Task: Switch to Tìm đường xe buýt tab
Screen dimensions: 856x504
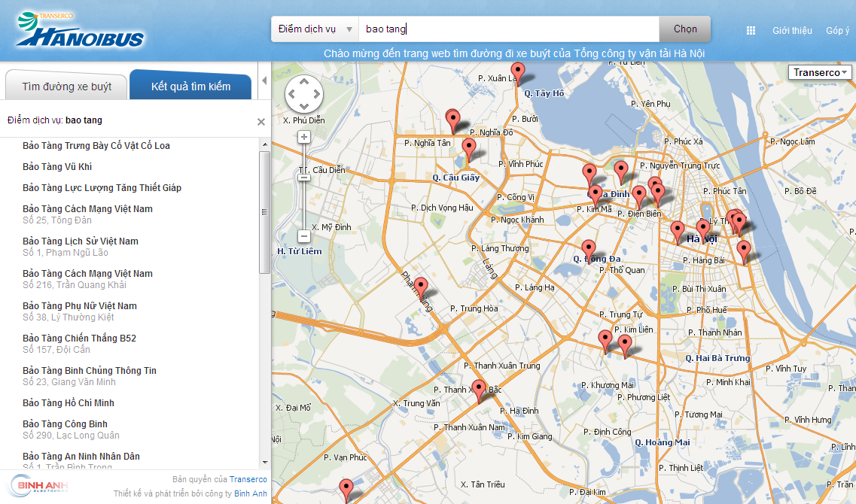Action: point(66,87)
